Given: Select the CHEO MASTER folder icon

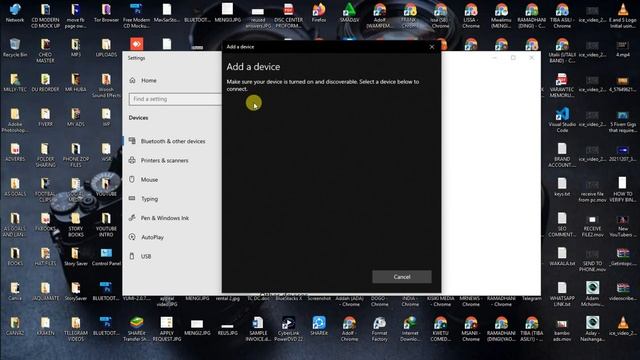Looking at the screenshot, I should point(45,50).
